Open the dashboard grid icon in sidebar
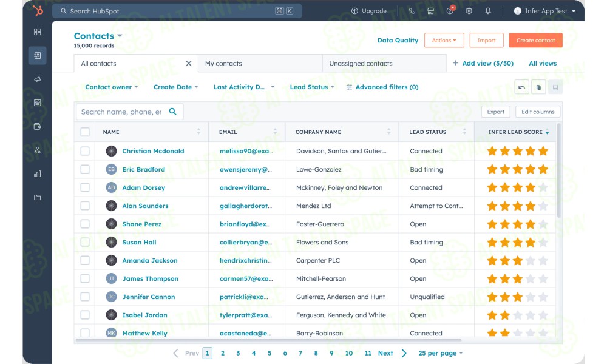The width and height of the screenshot is (607, 364). click(37, 32)
